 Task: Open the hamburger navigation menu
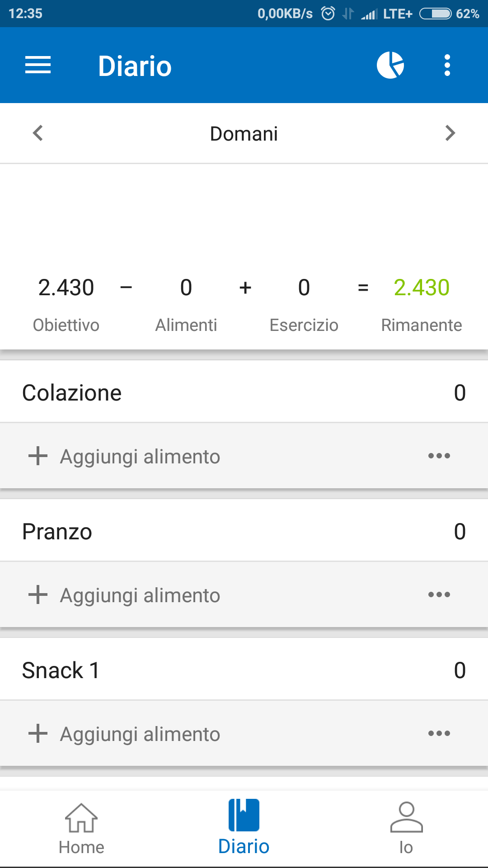point(38,66)
